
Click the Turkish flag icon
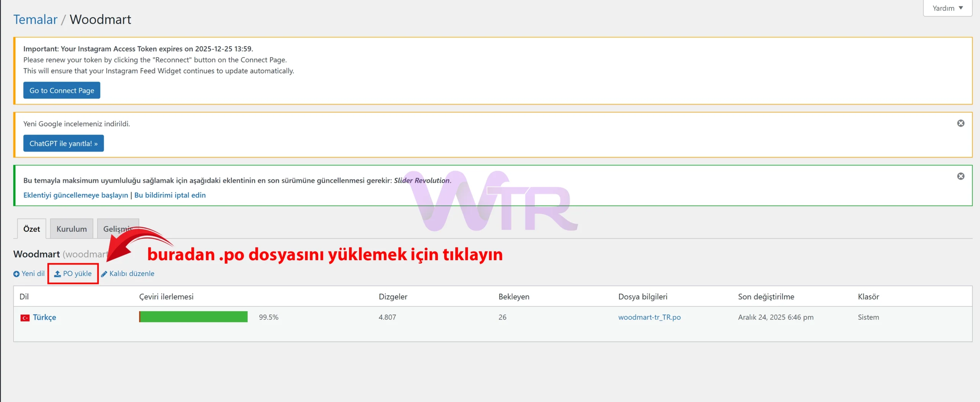(x=25, y=318)
